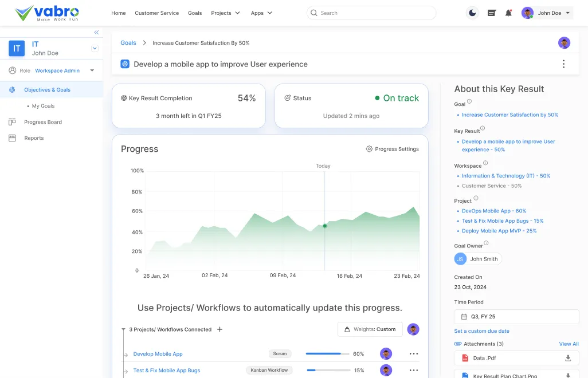
Task: Expand the IT workspace dropdown chevron
Action: (94, 48)
